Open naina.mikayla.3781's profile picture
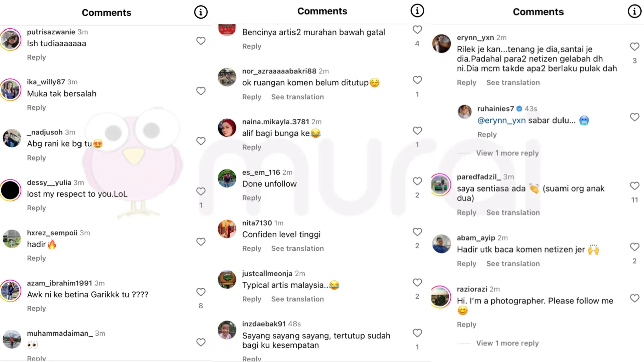 click(x=227, y=128)
